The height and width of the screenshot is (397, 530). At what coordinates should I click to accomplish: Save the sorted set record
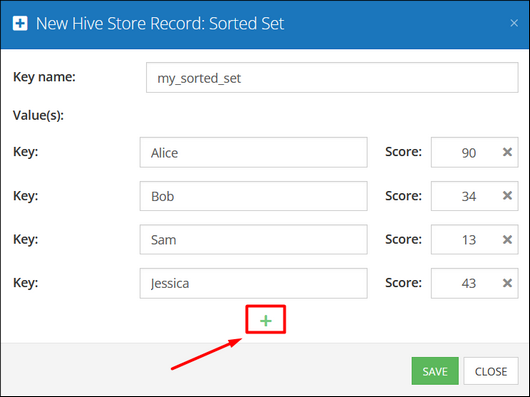(435, 371)
